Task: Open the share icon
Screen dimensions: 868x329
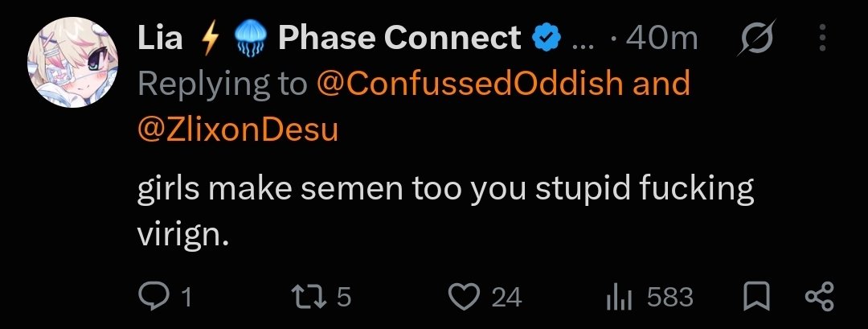Action: [x=819, y=297]
